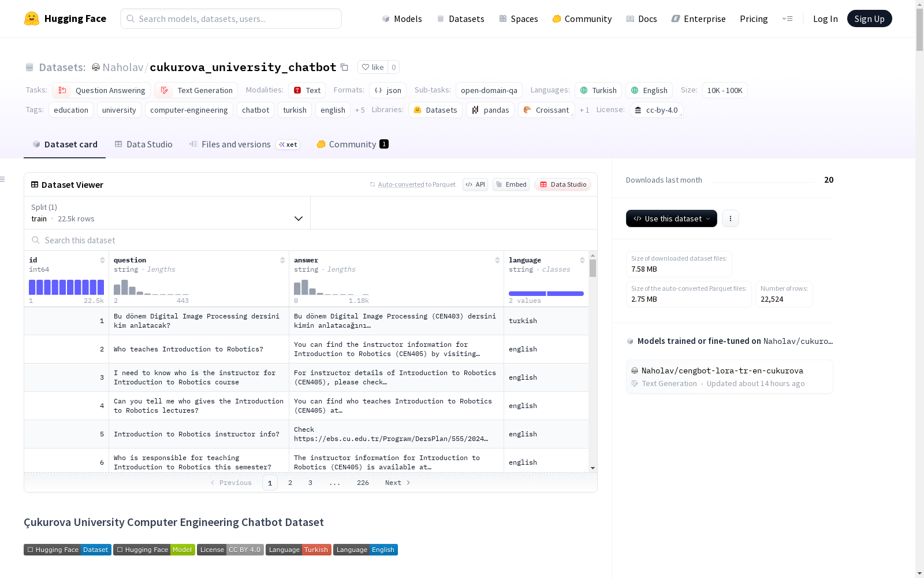Image resolution: width=924 pixels, height=578 pixels.
Task: Open the Naholav/cengbot-lora-tr-en-cukurova model
Action: coord(729,377)
